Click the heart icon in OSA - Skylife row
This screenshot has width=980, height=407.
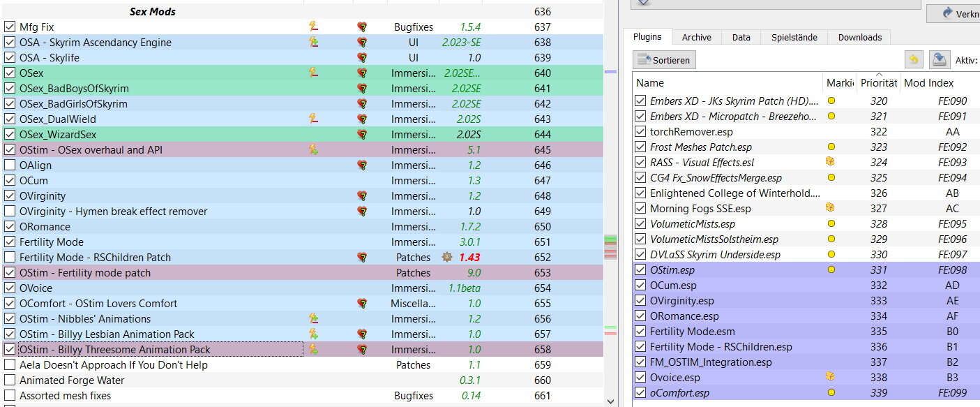click(x=362, y=58)
